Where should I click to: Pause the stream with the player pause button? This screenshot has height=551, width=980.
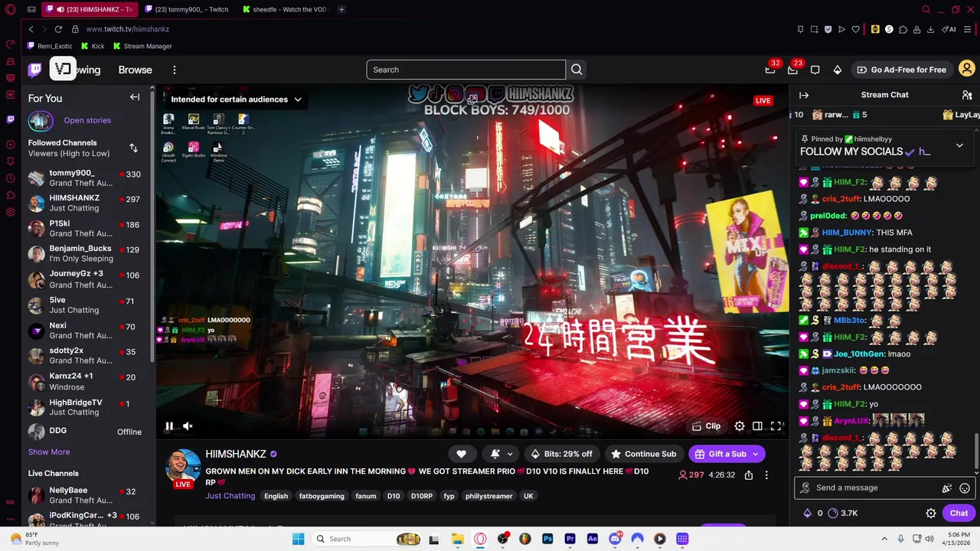click(x=169, y=426)
